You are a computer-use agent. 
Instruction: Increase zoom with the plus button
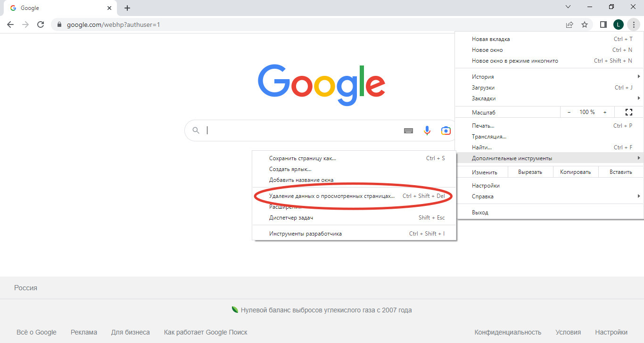[605, 112]
